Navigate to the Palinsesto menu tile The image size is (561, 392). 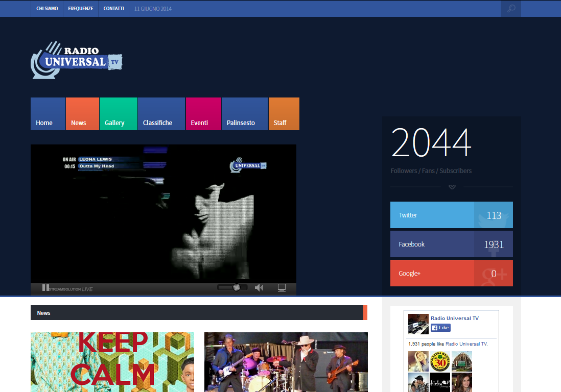(244, 114)
